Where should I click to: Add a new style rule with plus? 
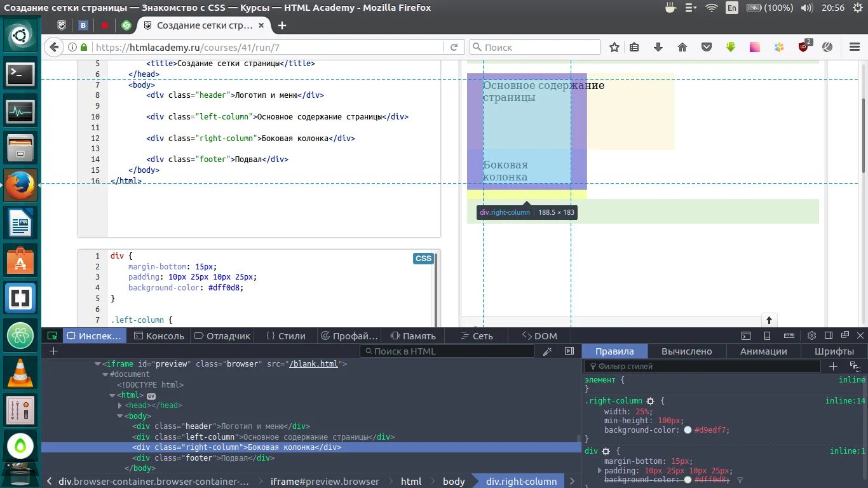pyautogui.click(x=833, y=366)
